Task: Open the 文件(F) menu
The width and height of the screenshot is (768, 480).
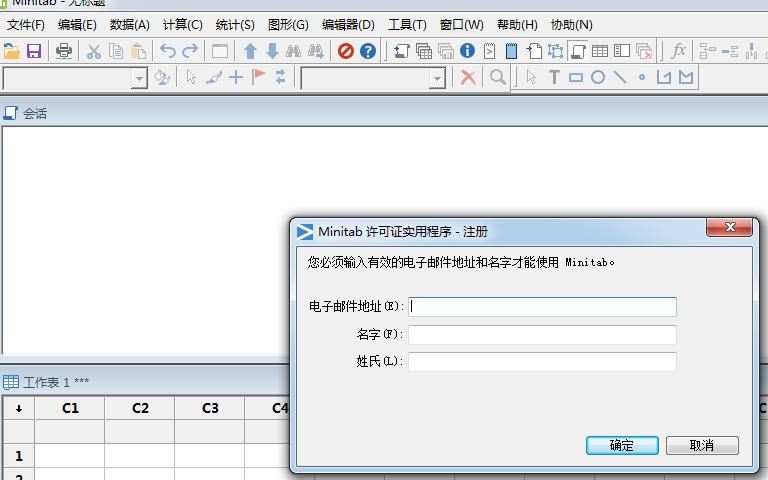Action: pyautogui.click(x=25, y=25)
